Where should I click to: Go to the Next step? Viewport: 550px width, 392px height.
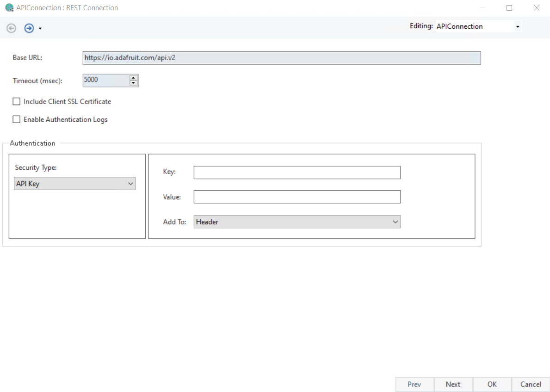tap(453, 384)
